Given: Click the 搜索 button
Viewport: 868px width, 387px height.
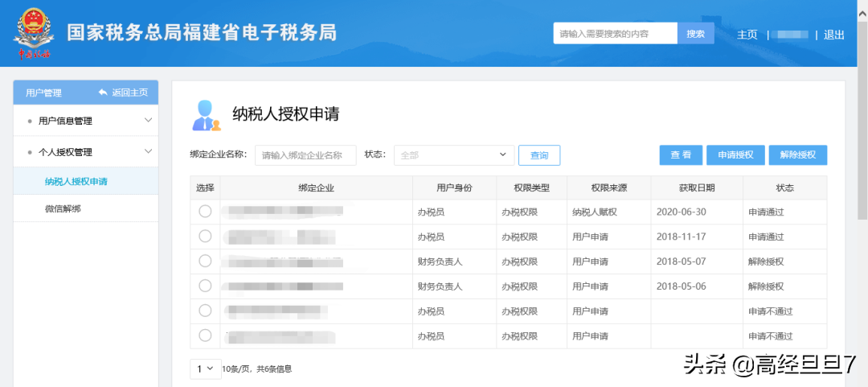Looking at the screenshot, I should pyautogui.click(x=696, y=34).
